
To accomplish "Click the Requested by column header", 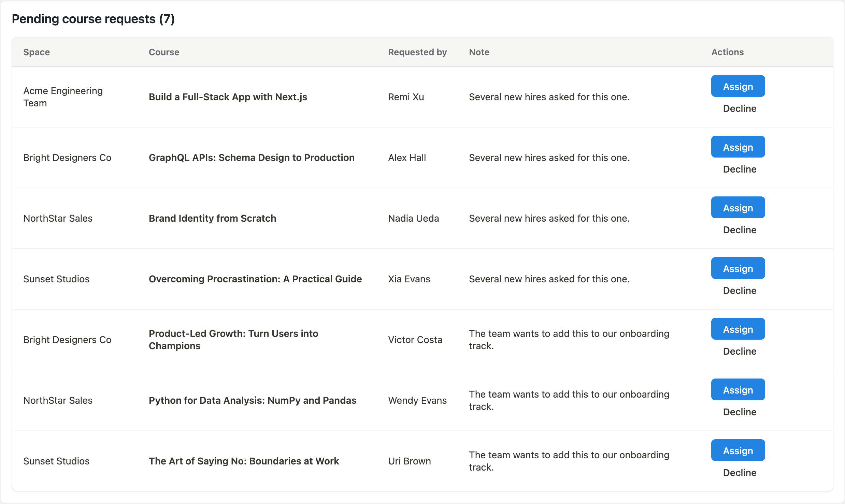I will coord(417,52).
